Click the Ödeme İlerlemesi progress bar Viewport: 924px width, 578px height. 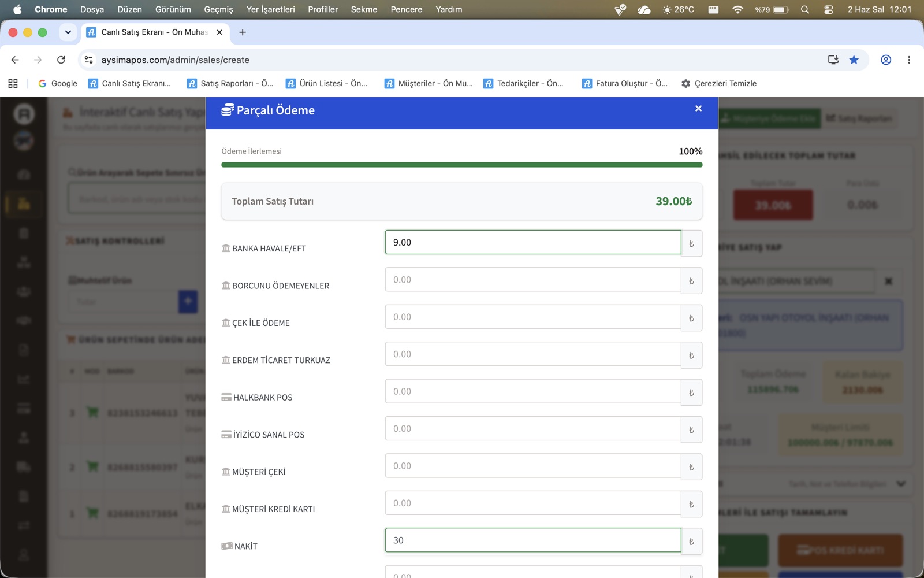[x=462, y=165]
